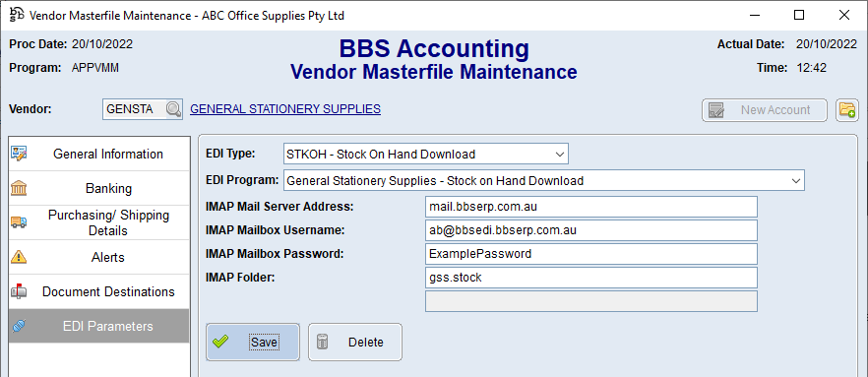This screenshot has width=868, height=377.
Task: Click the Purchasing/Shipping truck icon
Action: (19, 222)
